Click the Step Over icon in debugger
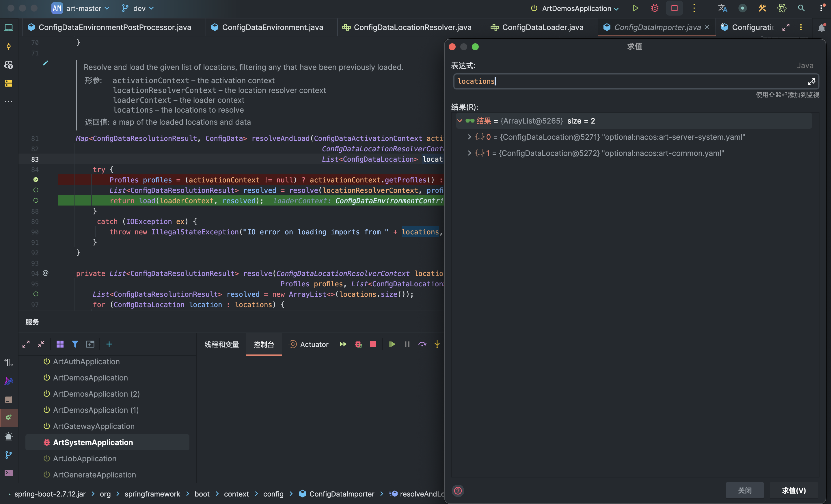This screenshot has height=504, width=831. point(422,344)
